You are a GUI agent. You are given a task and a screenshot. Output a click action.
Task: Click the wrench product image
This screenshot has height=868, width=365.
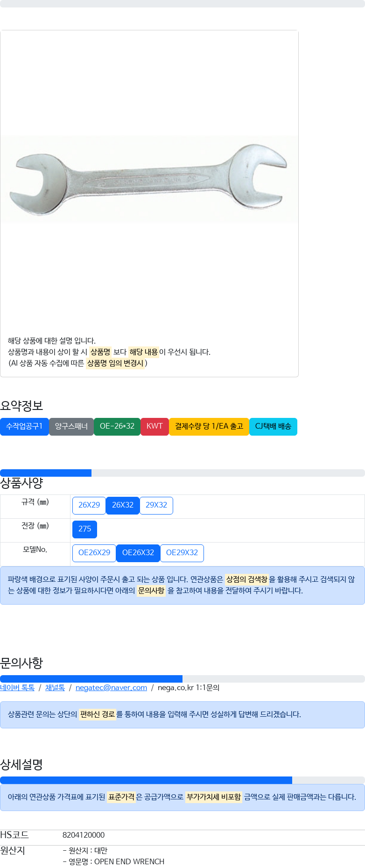(x=149, y=179)
